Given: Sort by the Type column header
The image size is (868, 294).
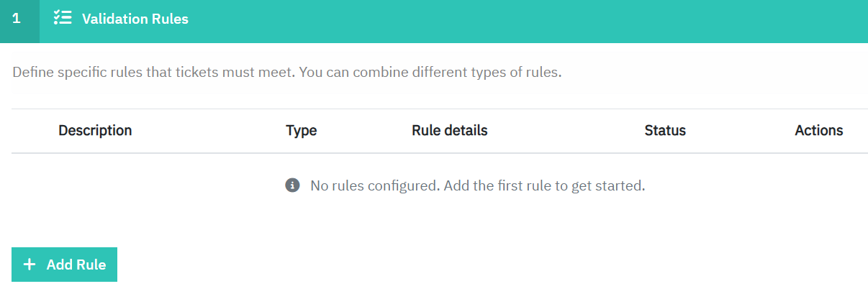Looking at the screenshot, I should (301, 131).
